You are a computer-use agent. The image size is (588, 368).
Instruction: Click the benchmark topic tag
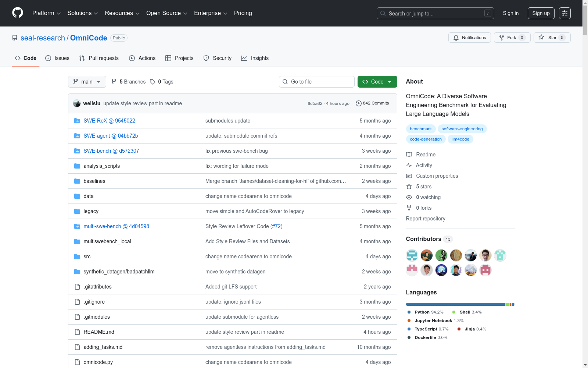(x=421, y=129)
